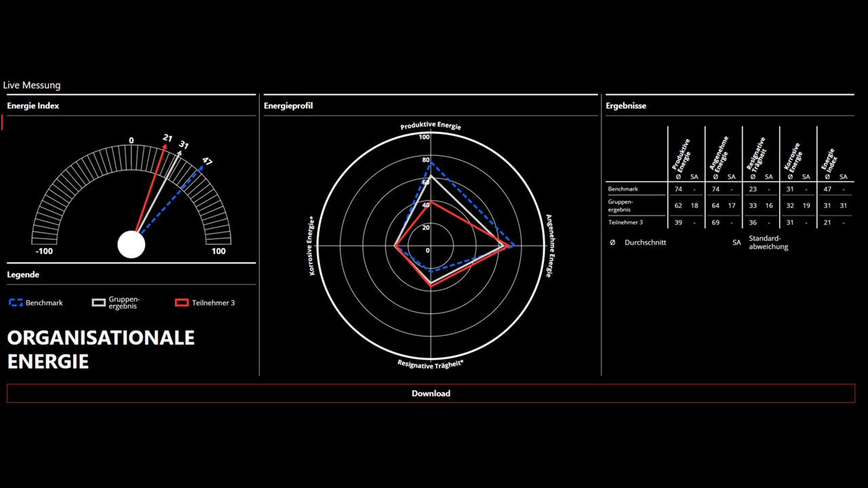Image resolution: width=868 pixels, height=488 pixels.
Task: Click Gruppenergebnis Angenehme Energie average 64
Action: pyautogui.click(x=715, y=205)
